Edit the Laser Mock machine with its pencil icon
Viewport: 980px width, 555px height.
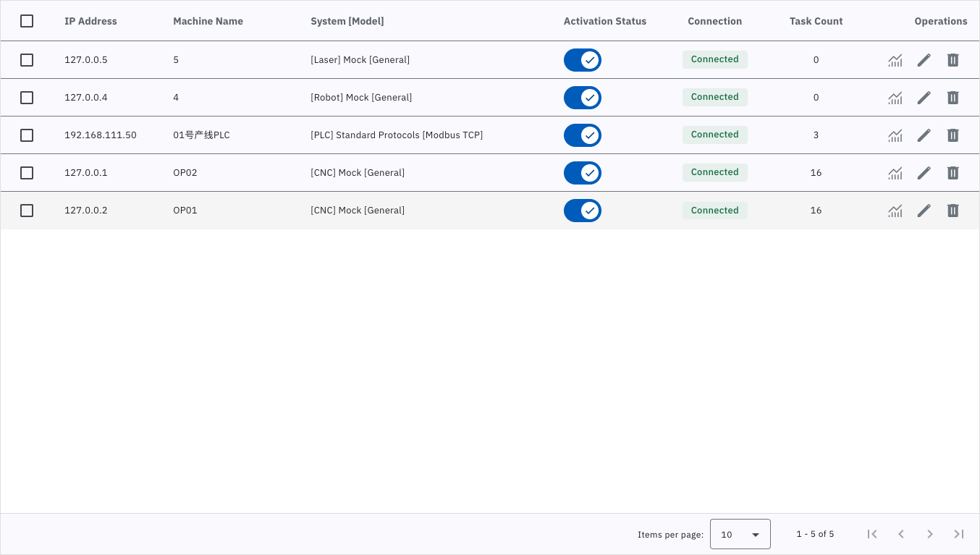click(x=924, y=60)
